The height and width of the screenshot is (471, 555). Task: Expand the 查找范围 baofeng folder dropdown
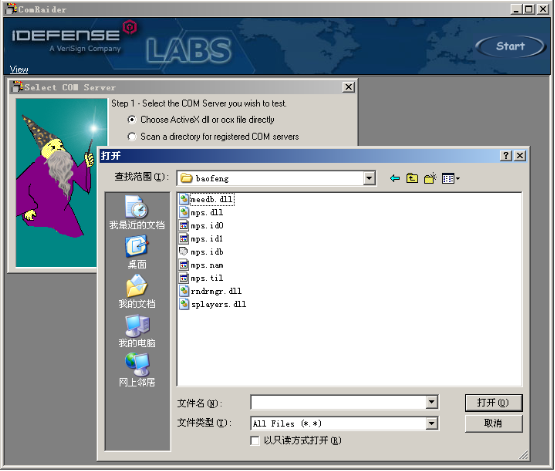[369, 178]
